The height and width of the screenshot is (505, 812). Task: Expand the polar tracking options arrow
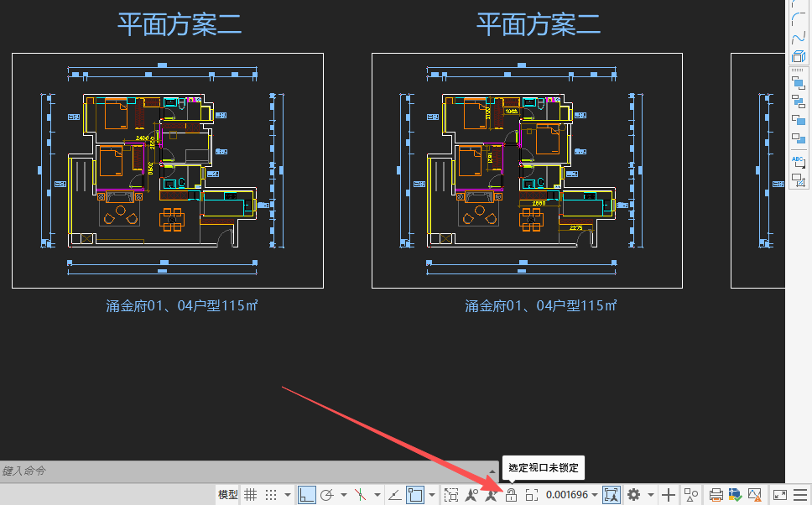344,495
